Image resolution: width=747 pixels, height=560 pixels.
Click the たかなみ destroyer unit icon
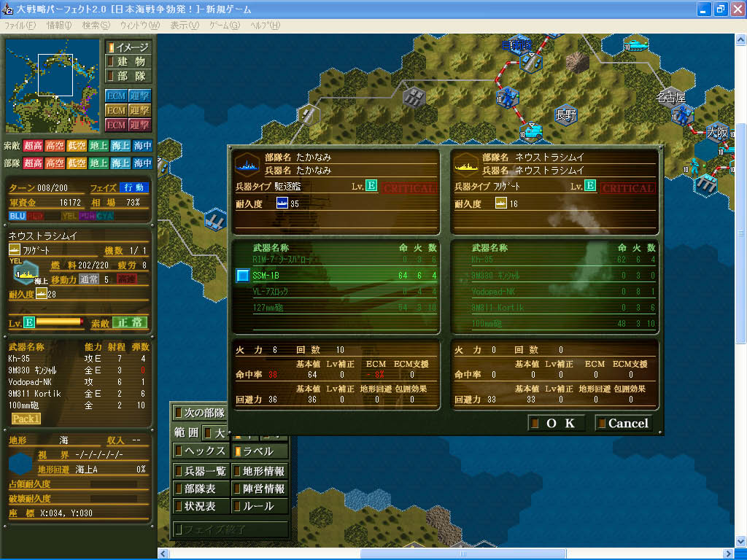(x=247, y=164)
